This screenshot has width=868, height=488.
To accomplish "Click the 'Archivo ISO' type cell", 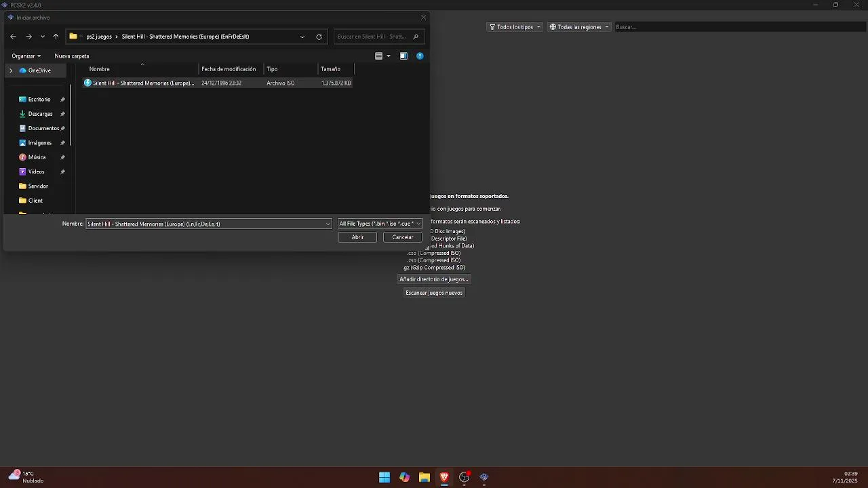I will pos(280,83).
